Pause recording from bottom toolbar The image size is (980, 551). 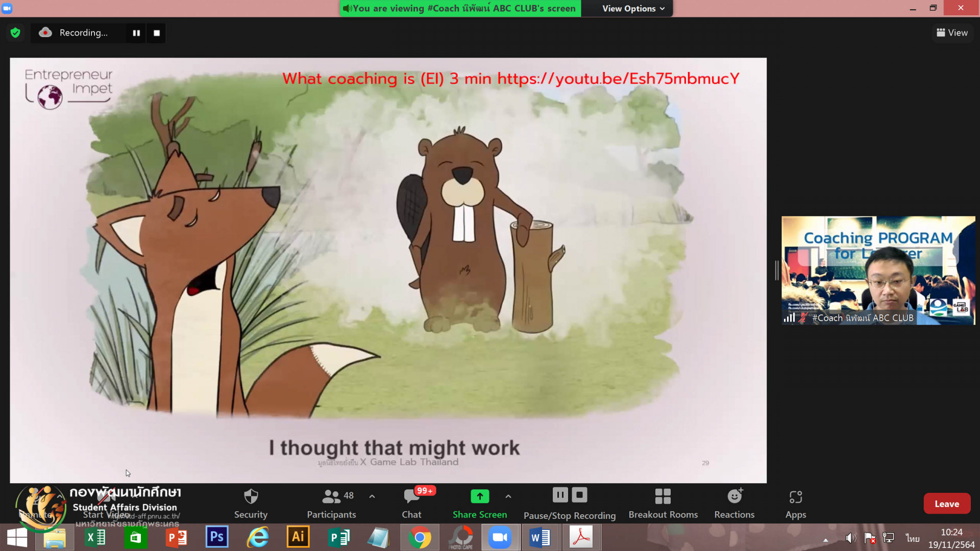[560, 495]
